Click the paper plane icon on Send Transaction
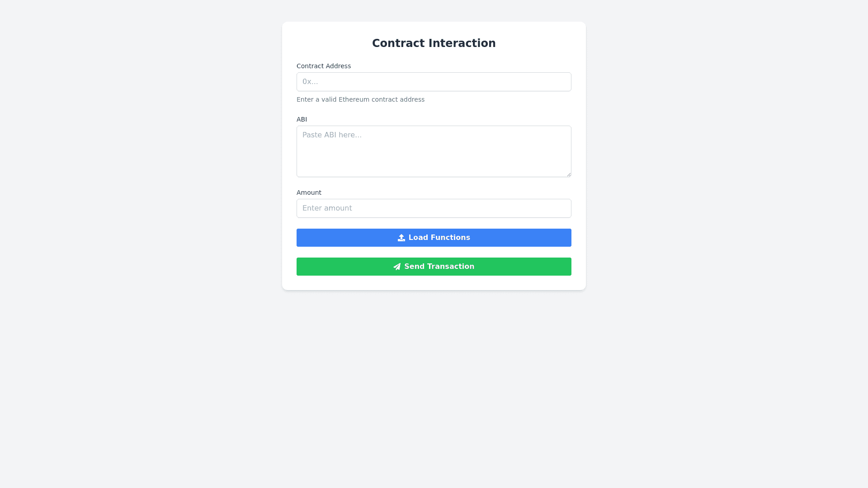 (x=397, y=267)
